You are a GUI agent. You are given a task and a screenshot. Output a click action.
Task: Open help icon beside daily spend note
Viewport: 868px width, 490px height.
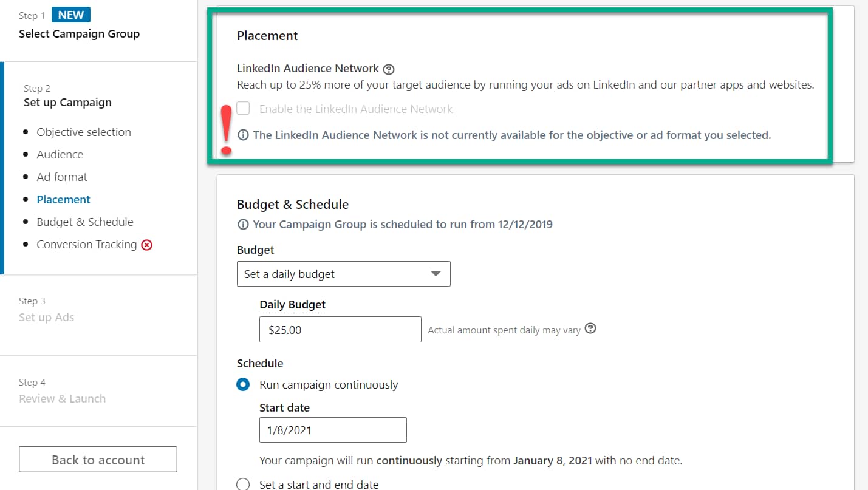[x=590, y=328]
